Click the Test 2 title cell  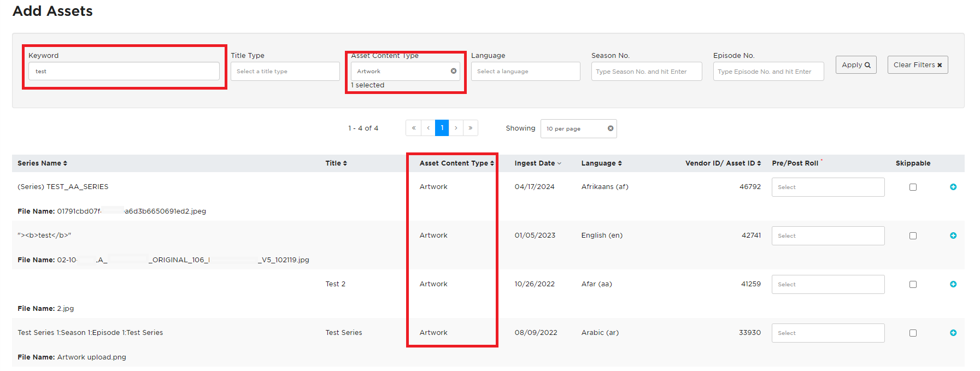[336, 284]
